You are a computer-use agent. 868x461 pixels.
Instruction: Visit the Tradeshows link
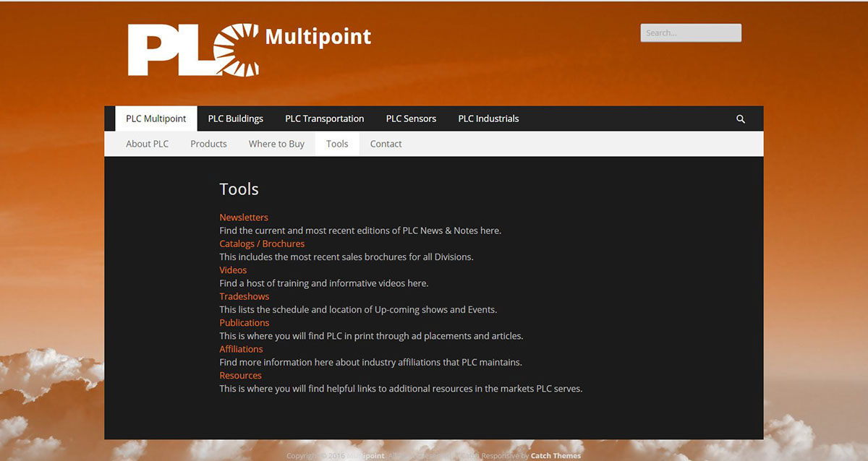click(244, 296)
